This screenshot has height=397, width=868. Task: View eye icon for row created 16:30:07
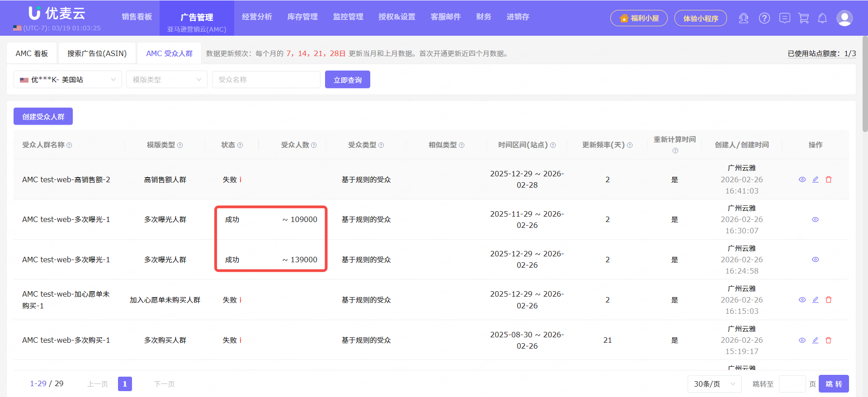click(815, 220)
